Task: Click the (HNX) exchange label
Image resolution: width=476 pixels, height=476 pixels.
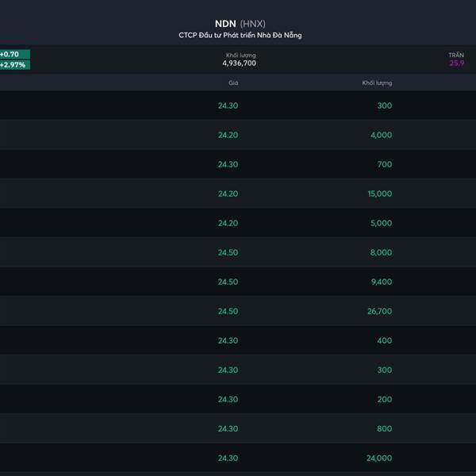Action: 252,24
